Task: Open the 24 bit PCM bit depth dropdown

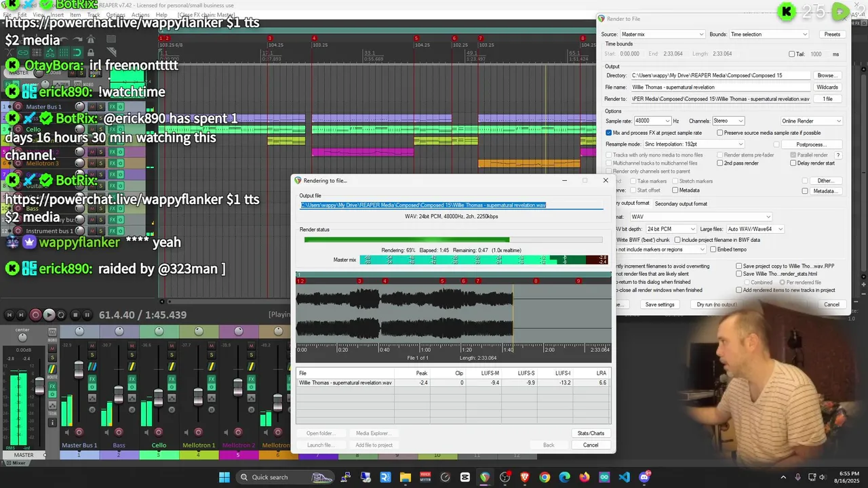Action: tap(670, 229)
